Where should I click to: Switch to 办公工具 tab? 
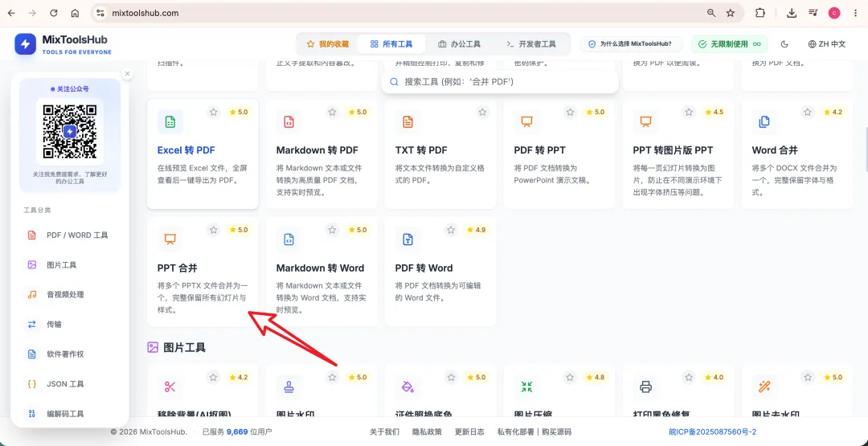[459, 44]
